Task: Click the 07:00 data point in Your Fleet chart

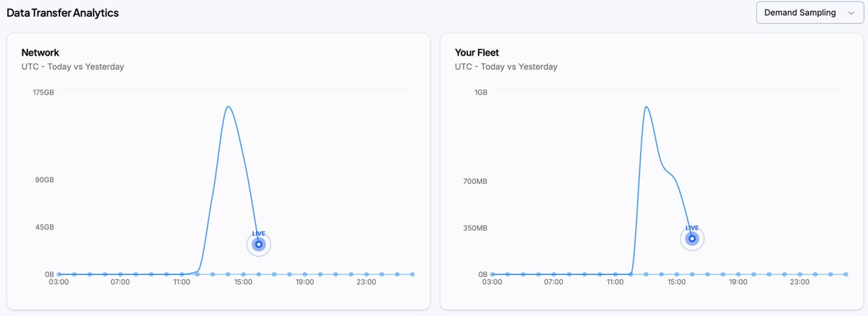Action: coord(554,274)
